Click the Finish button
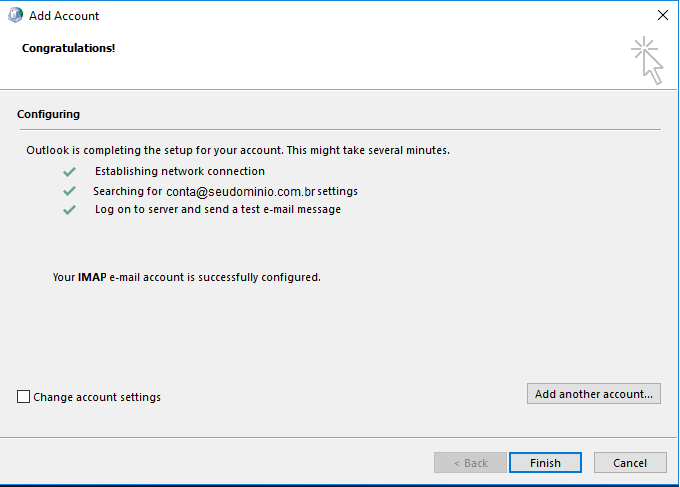Screen dimensions: 680x487 (545, 463)
